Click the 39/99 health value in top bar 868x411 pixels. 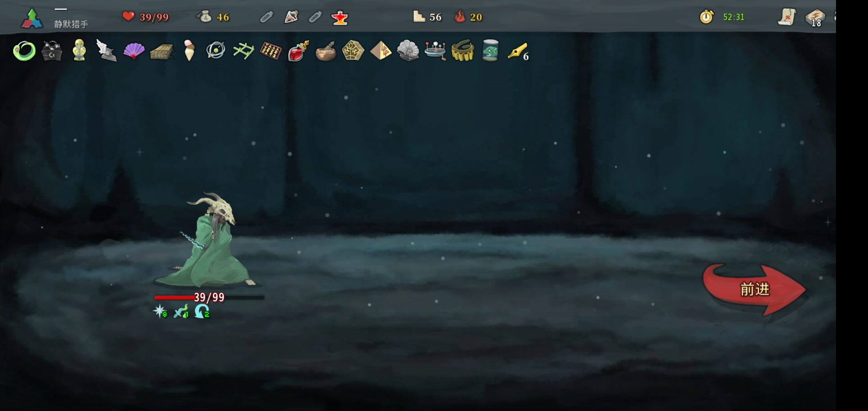[x=154, y=17]
